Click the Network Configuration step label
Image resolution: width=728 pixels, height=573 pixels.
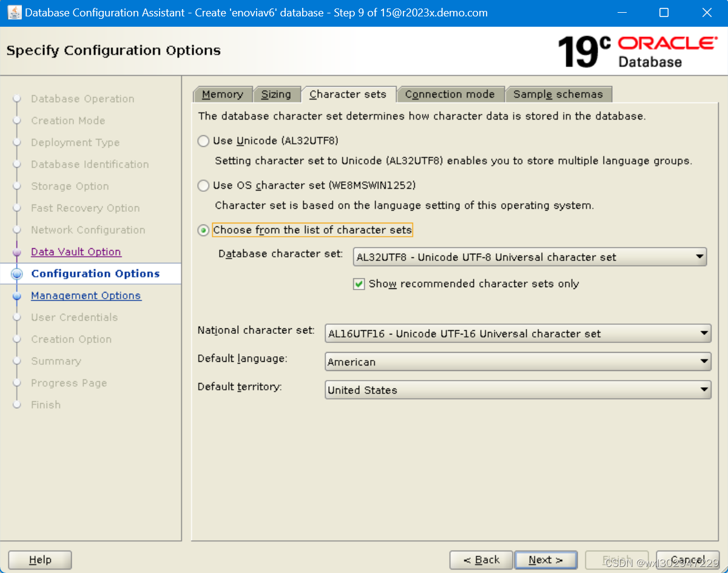pyautogui.click(x=88, y=230)
